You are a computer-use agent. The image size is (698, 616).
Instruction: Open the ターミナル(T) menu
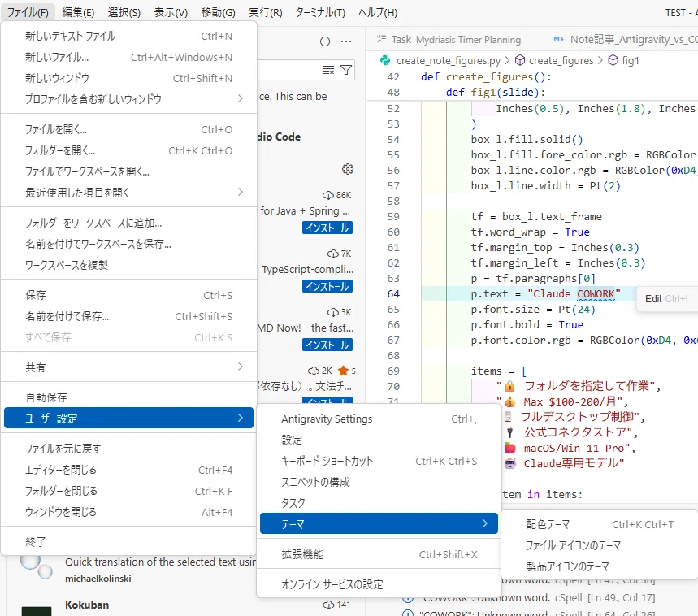click(x=320, y=12)
